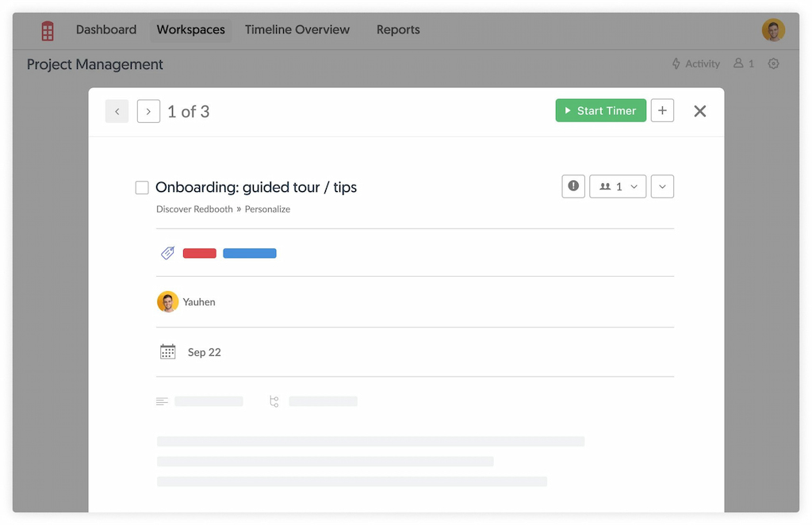The width and height of the screenshot is (812, 525).
Task: Open the Personalize breadcrumb link
Action: coord(268,209)
